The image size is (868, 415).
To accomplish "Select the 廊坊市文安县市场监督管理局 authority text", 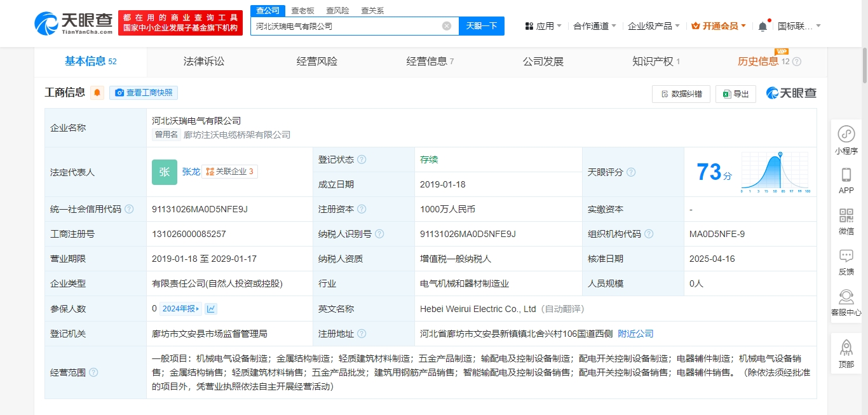I will click(210, 334).
